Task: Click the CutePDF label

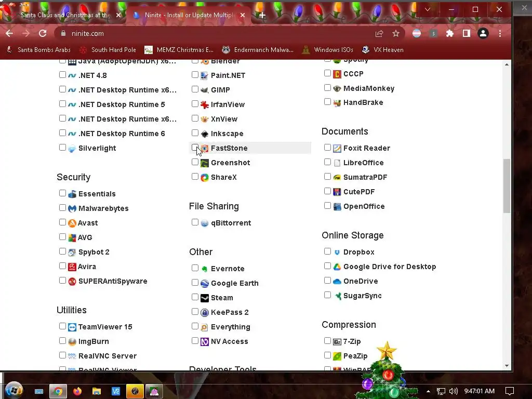Action: pos(359,192)
